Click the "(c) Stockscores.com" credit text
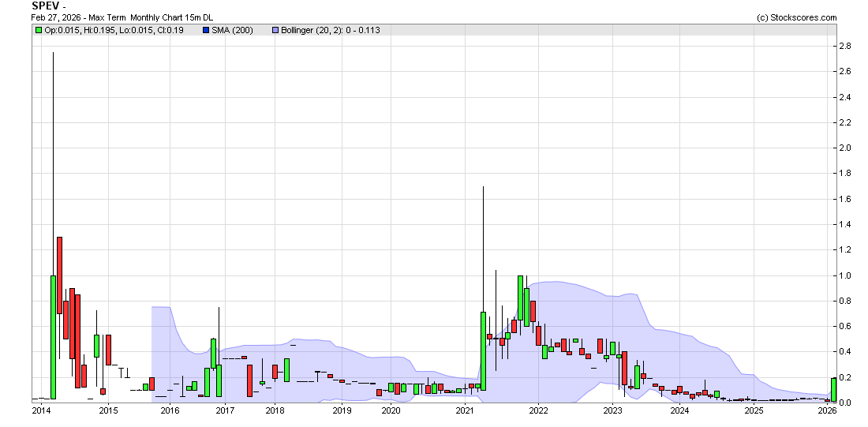This screenshot has height=427, width=868. [x=797, y=17]
